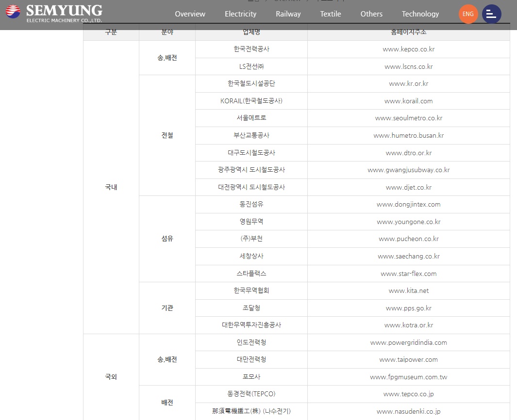Click the 홈페이지주소 column header

point(409,32)
